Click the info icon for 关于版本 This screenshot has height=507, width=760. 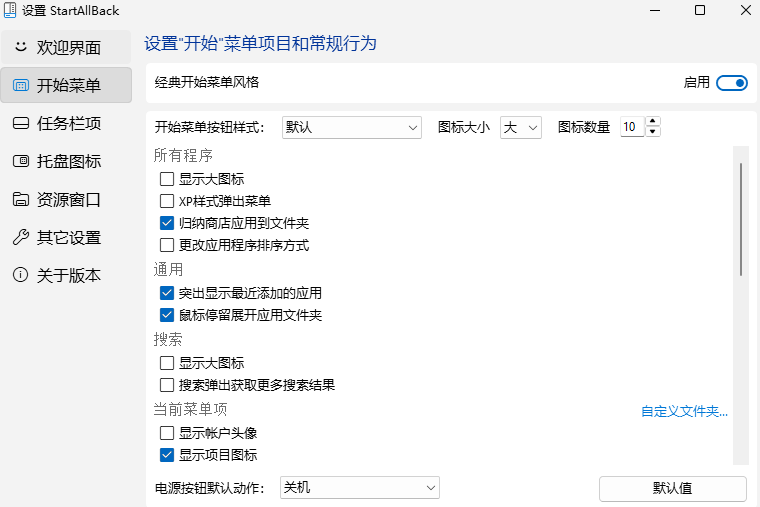pyautogui.click(x=20, y=275)
